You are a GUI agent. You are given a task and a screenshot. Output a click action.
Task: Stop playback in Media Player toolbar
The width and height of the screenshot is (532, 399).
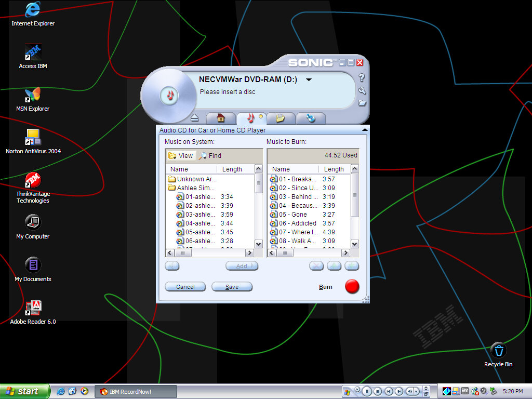(378, 391)
